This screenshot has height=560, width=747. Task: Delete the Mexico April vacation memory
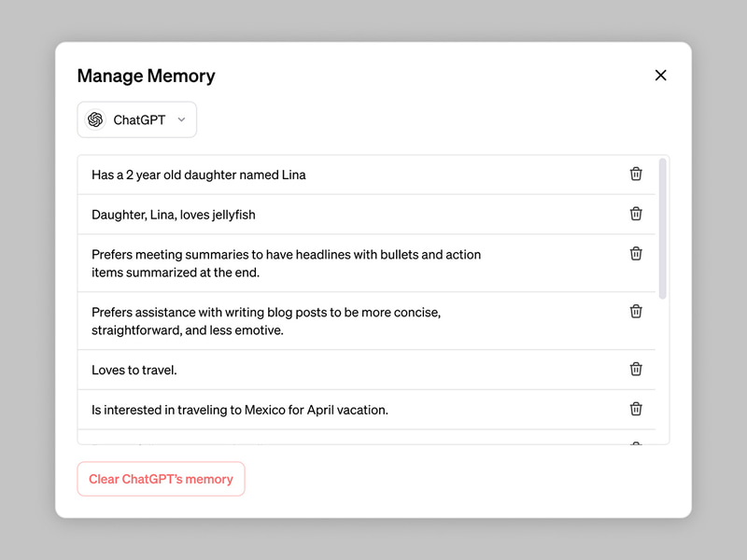[636, 409]
